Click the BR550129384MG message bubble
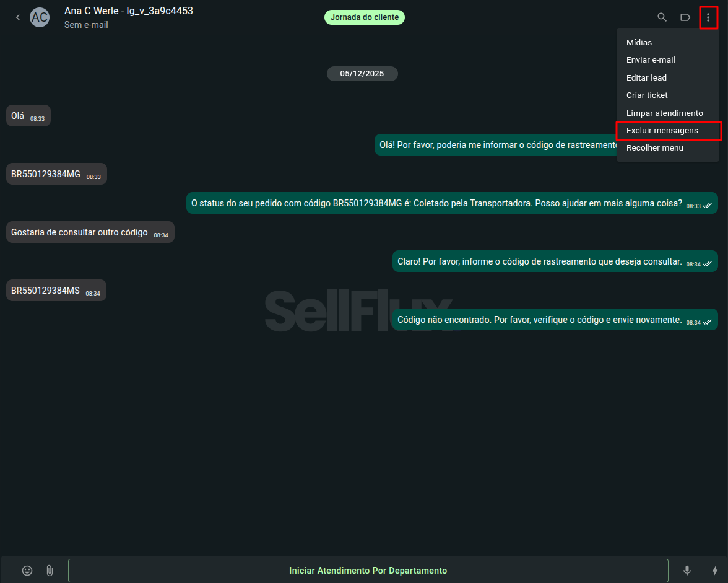Viewport: 728px width, 583px height. [x=56, y=174]
